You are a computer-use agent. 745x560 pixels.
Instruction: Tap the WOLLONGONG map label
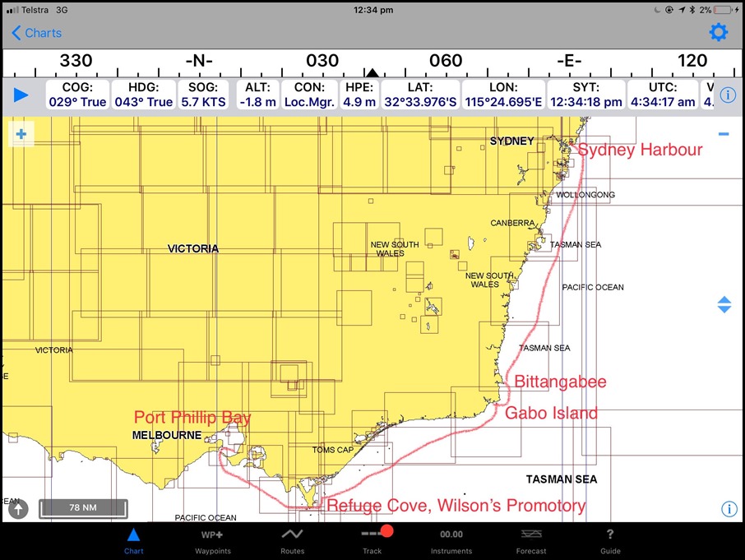point(585,195)
